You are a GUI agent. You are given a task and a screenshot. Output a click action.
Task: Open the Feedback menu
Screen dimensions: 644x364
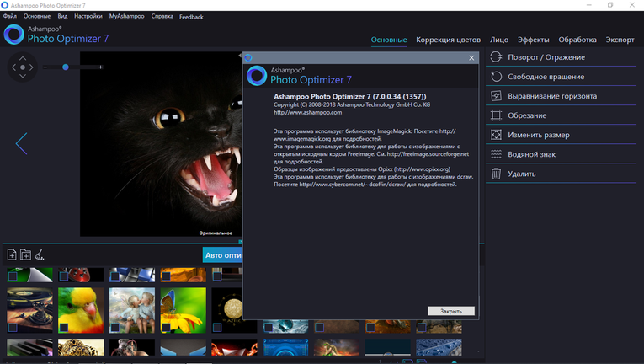(191, 17)
